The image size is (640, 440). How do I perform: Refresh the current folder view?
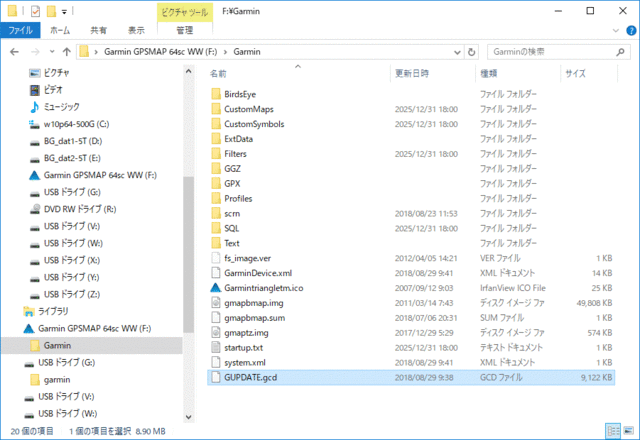pos(471,52)
